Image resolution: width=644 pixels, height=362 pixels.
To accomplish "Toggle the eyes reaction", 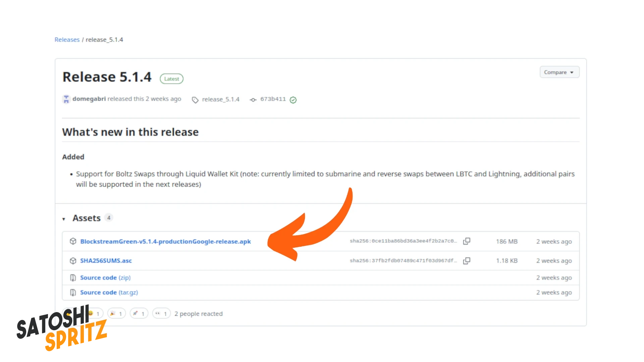I will (161, 314).
